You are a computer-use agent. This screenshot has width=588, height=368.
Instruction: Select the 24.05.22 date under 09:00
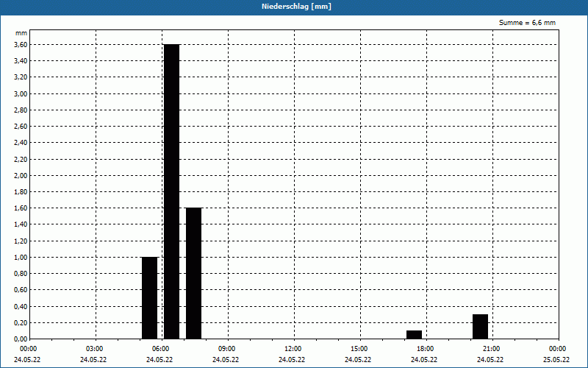[x=226, y=360]
